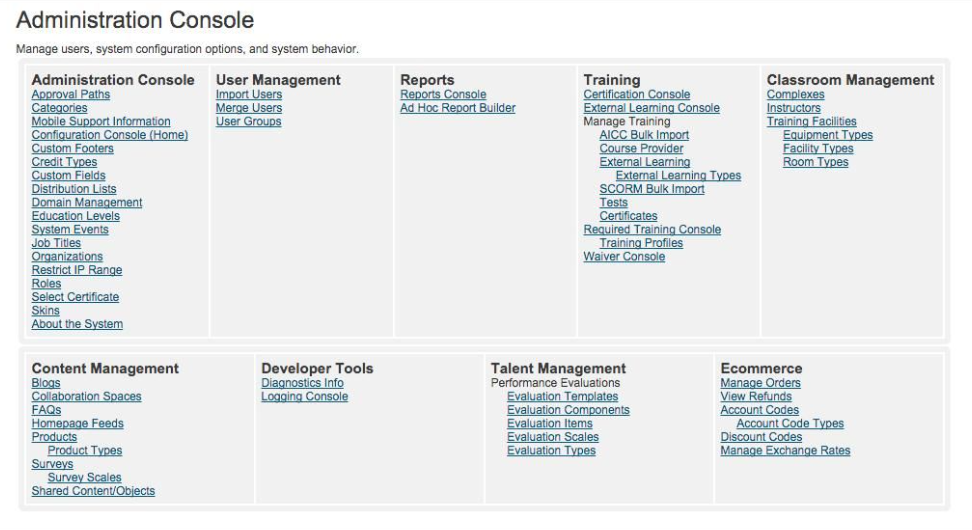Open Shared Content/Objects link
Screen dimensions: 972x530
[93, 491]
